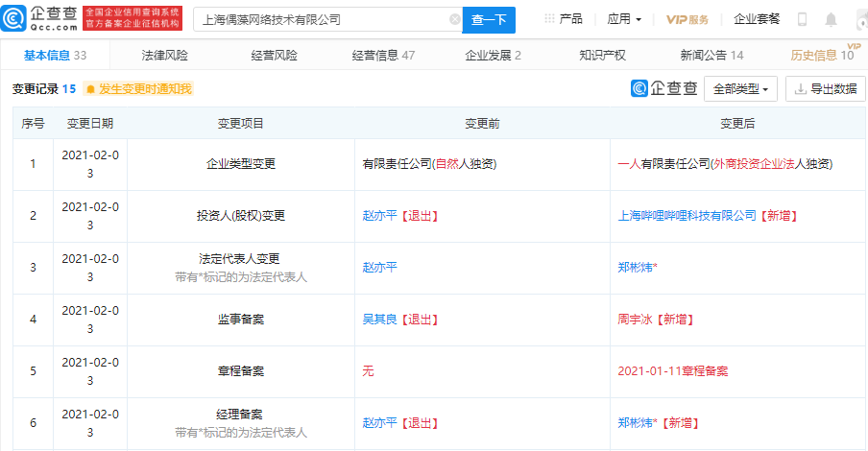The height and width of the screenshot is (451, 868).
Task: Click the 企查查 watermark logo beside 全部类型
Action: tap(664, 88)
